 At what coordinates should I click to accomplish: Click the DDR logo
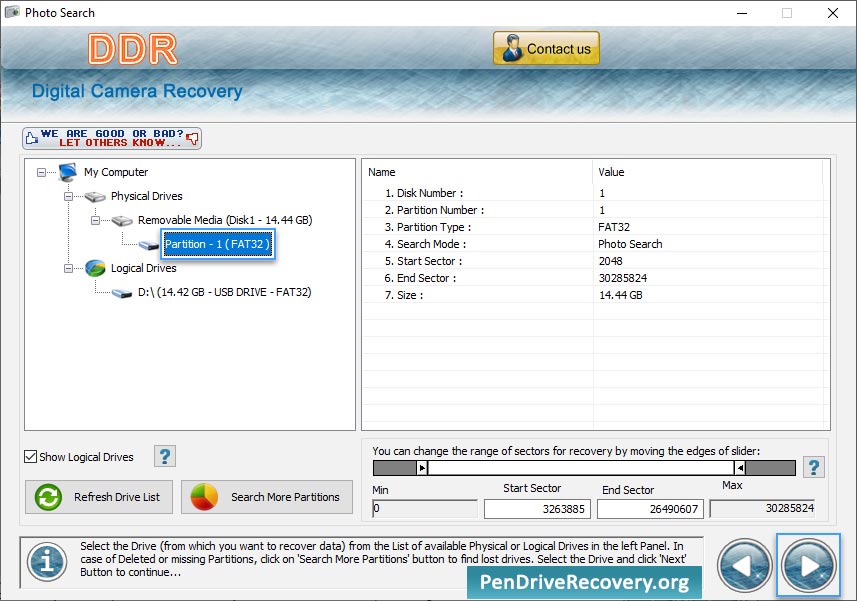(x=133, y=49)
